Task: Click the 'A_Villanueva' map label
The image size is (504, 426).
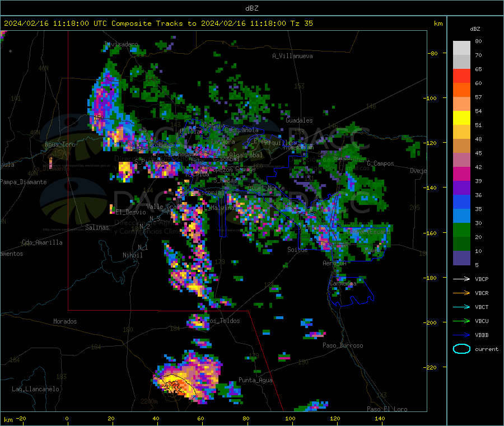Action: [x=292, y=56]
